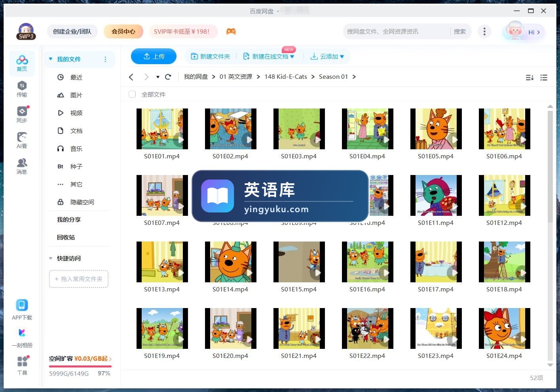Open 种子 torrents category
This screenshot has width=560, height=392.
click(x=76, y=166)
